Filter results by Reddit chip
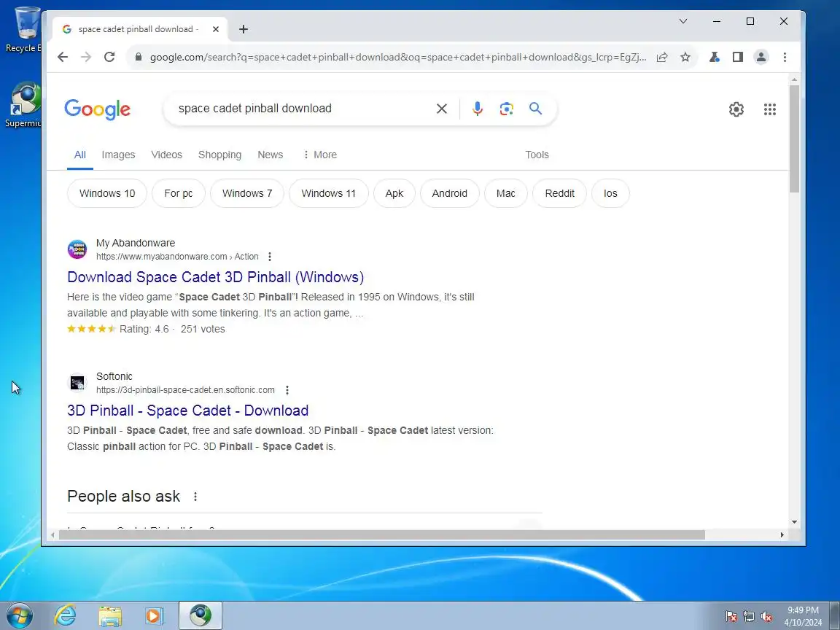Screen dimensions: 840x630 (560, 193)
